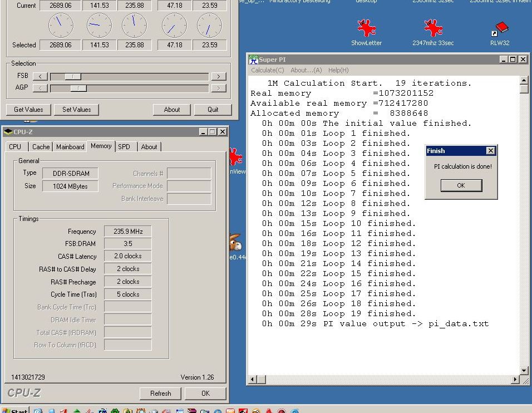
Task: Click the FSB:DRAM field 3:5
Action: [128, 244]
